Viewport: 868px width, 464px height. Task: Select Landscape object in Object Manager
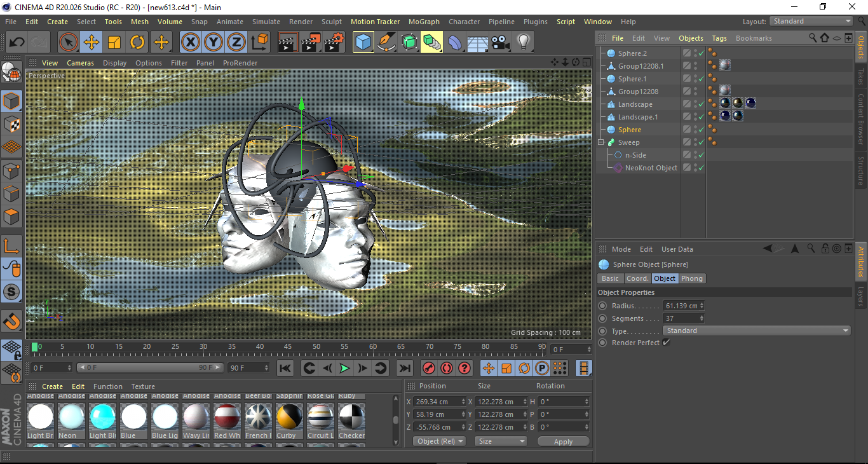[635, 104]
